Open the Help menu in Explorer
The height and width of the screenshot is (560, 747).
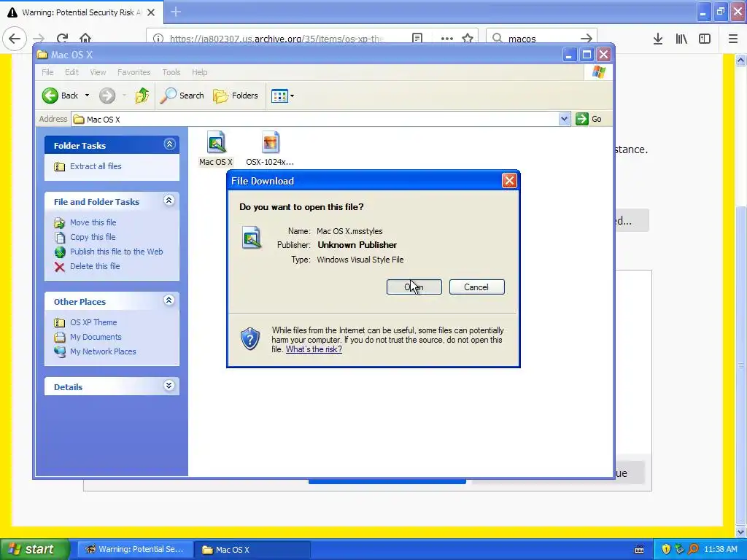[x=200, y=72]
